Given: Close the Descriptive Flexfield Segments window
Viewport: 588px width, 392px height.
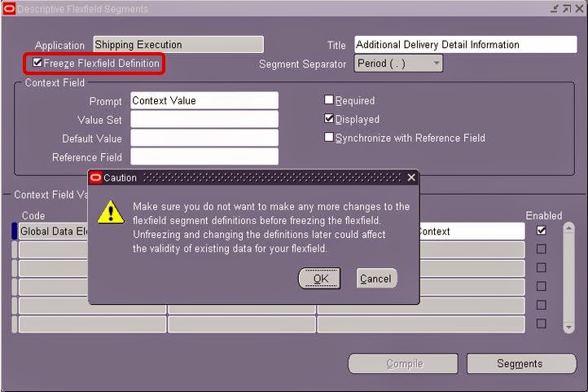Looking at the screenshot, I should pos(579,9).
